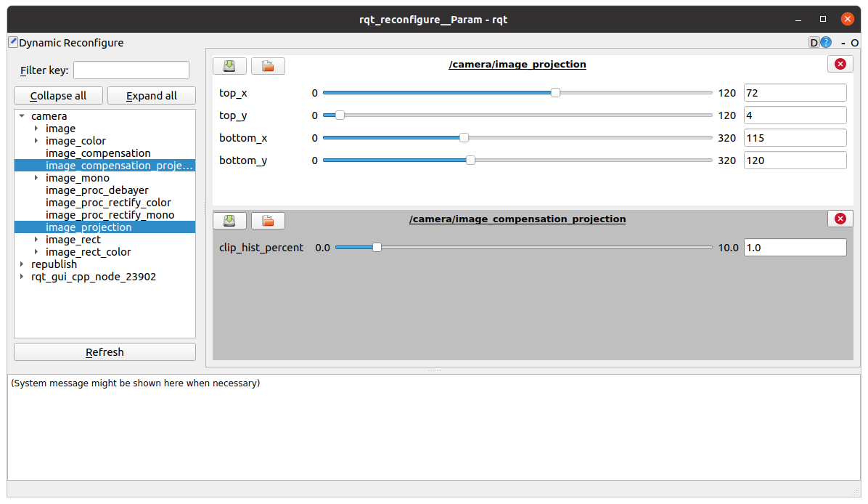
Task: Expand the image_mono tree node
Action: pos(36,178)
